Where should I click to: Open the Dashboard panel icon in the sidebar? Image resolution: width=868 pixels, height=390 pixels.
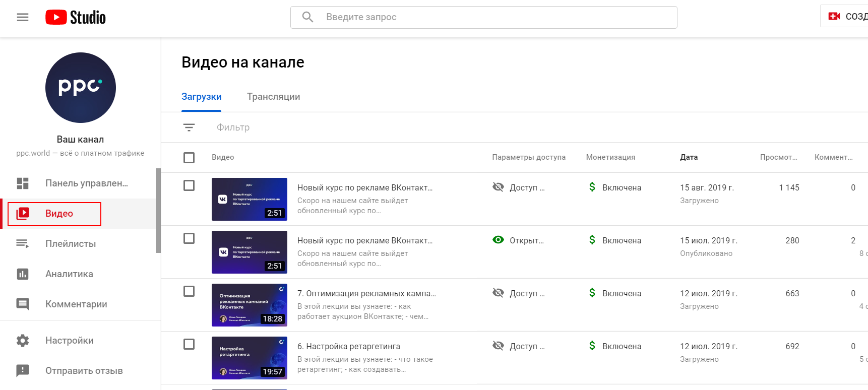point(23,183)
